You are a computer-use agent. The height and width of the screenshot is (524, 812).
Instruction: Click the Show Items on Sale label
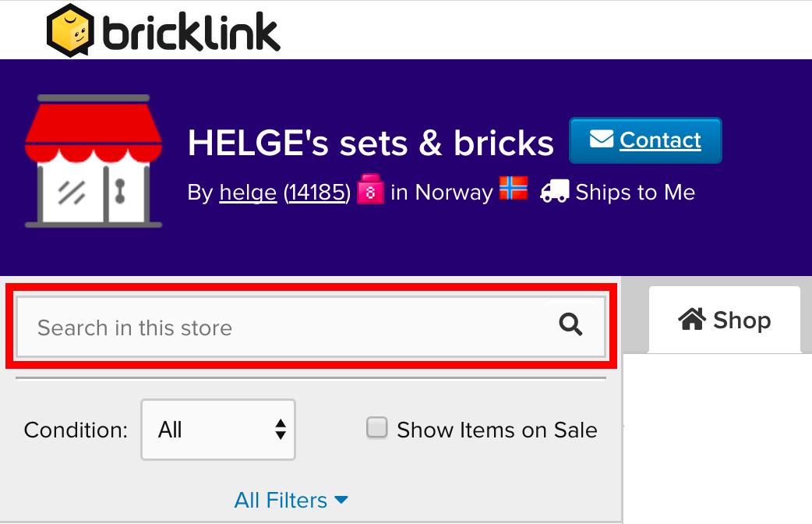point(496,430)
